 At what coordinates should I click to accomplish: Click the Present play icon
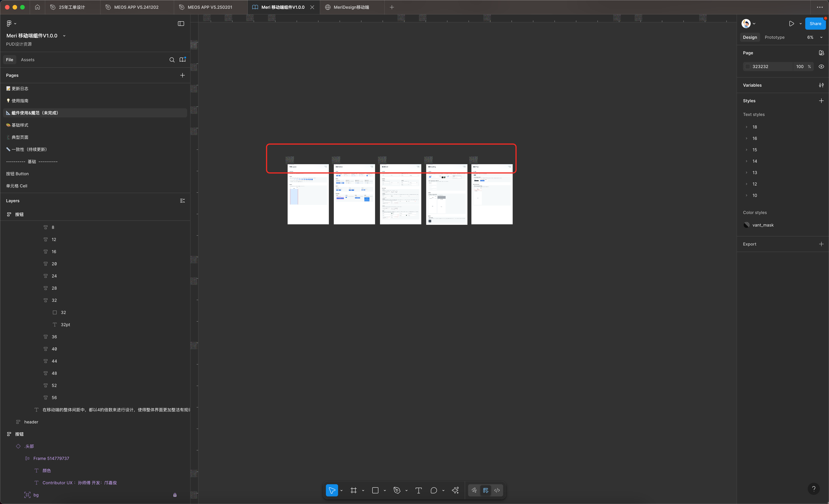coord(791,24)
